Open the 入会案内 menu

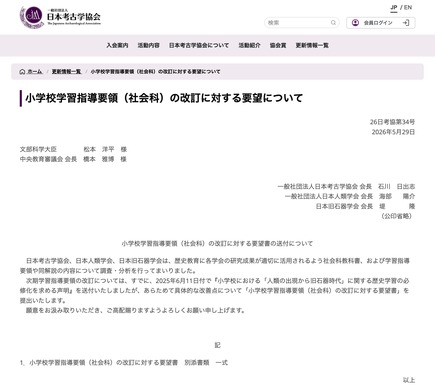click(117, 45)
